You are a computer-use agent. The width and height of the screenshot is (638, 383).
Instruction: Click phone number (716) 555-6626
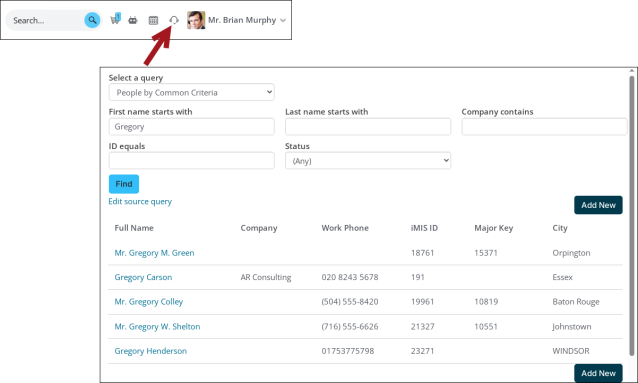click(350, 326)
